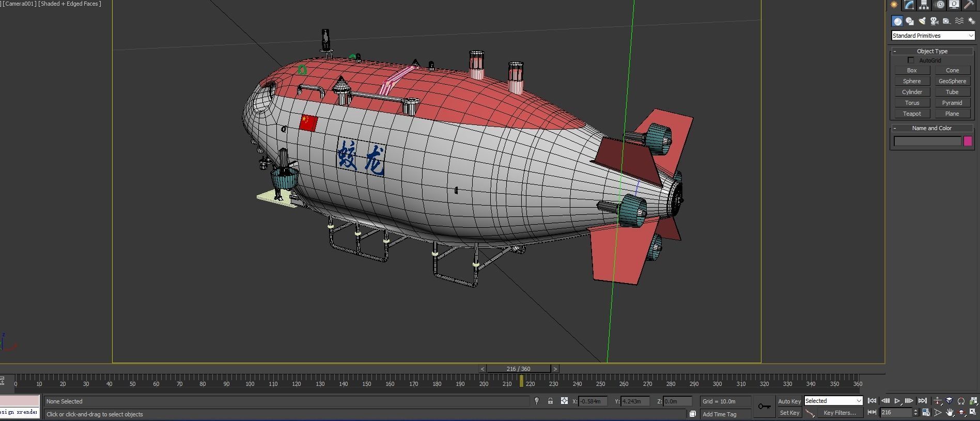Toggle the Isolate Selection lightbulb icon
This screenshot has width=980, height=421.
537,401
